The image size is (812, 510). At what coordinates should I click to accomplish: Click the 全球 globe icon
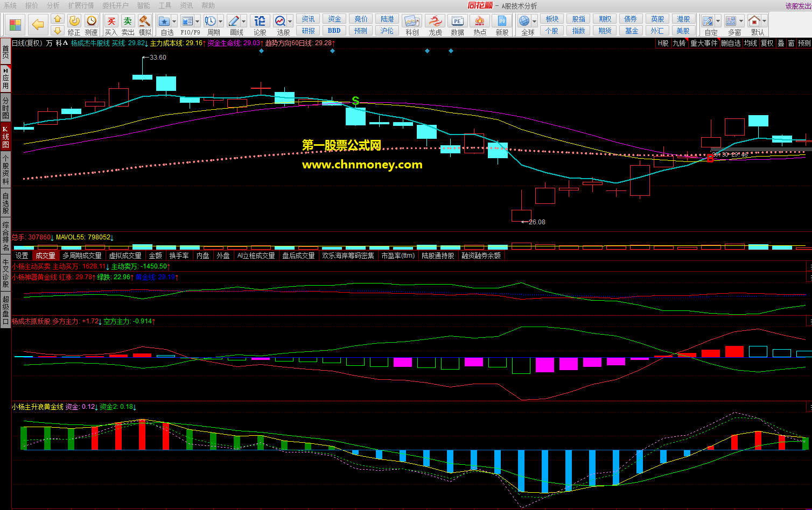[524, 21]
